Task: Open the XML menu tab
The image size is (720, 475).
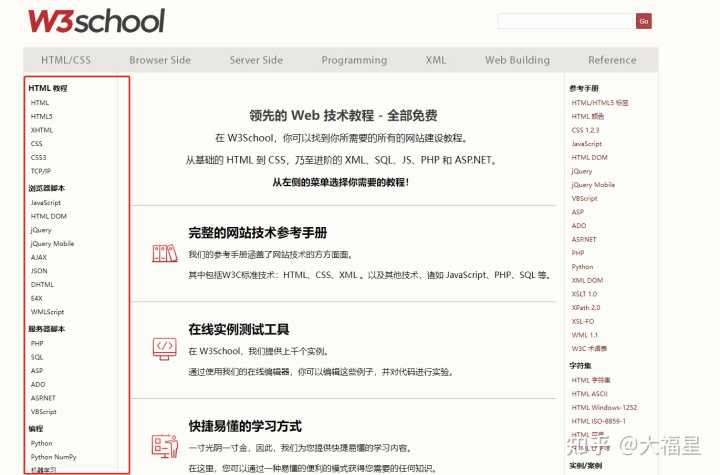Action: click(x=436, y=60)
